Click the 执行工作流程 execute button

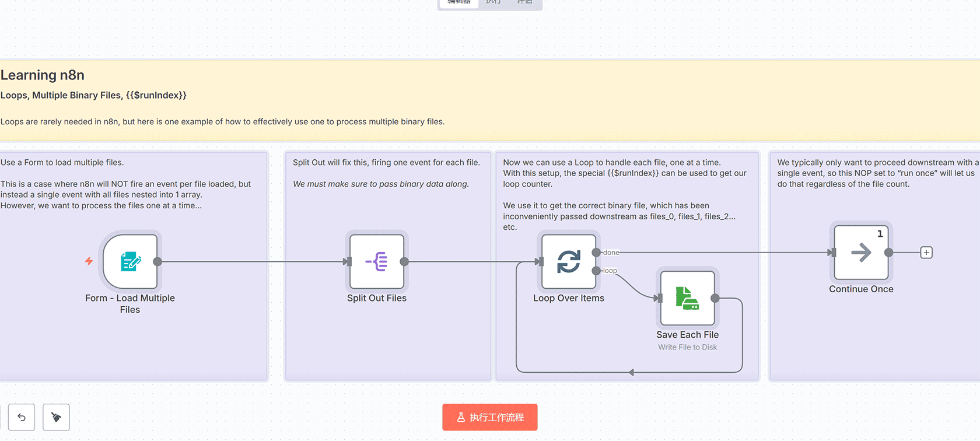coord(490,417)
